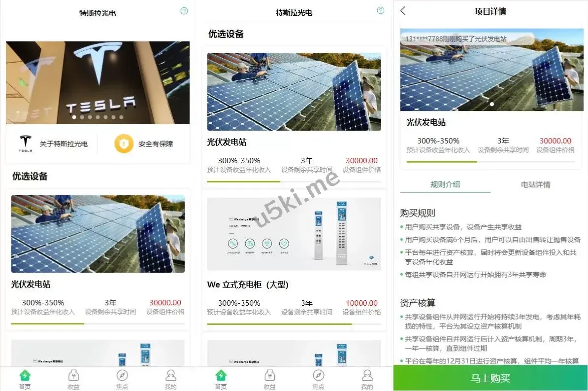Screen dimensions: 588x391
Task: Select first carousel dot on Tesla banner
Action: click(74, 117)
